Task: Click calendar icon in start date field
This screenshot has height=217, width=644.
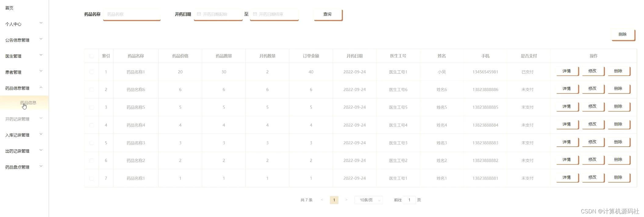Action: 199,14
